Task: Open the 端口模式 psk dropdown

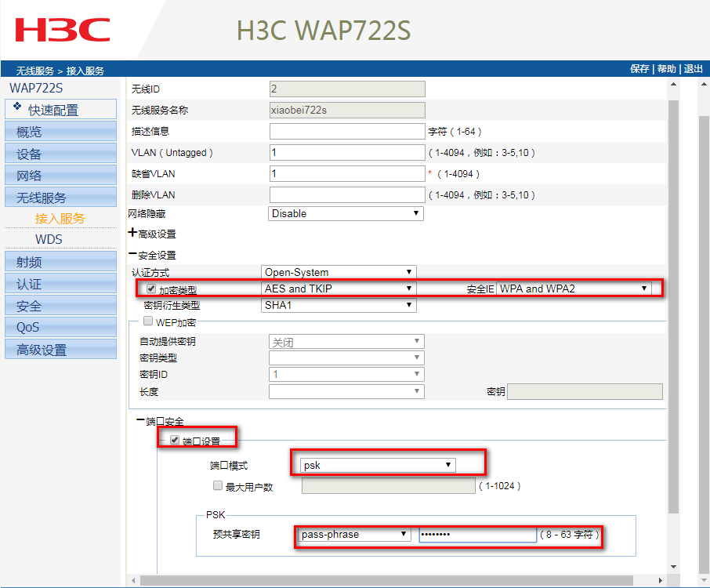Action: coord(378,465)
